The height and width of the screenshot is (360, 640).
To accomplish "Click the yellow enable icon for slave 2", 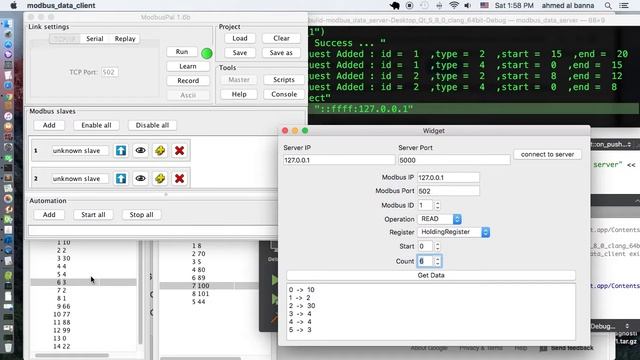I will point(160,178).
